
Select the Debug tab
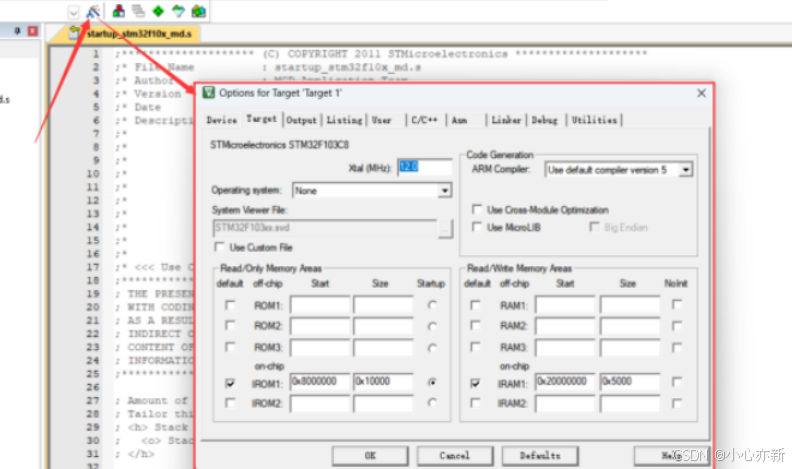[x=544, y=120]
